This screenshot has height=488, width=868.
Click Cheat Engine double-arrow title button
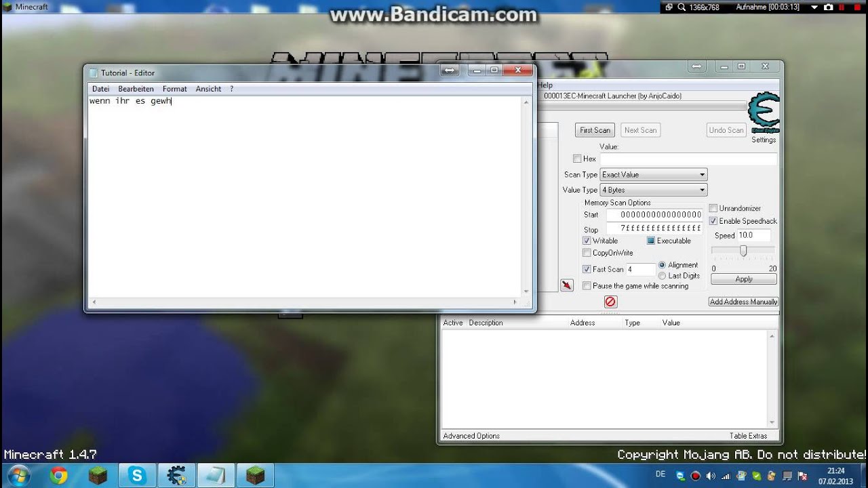(x=696, y=66)
